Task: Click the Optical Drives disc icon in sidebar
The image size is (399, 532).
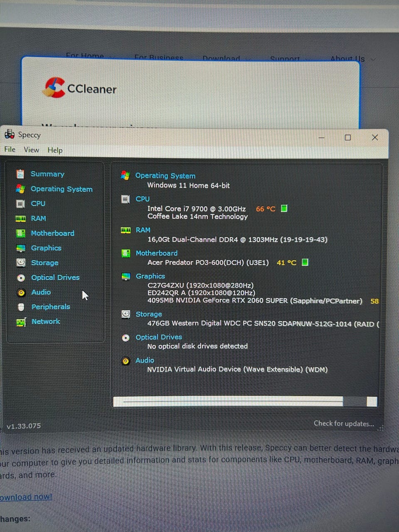Action: [21, 278]
